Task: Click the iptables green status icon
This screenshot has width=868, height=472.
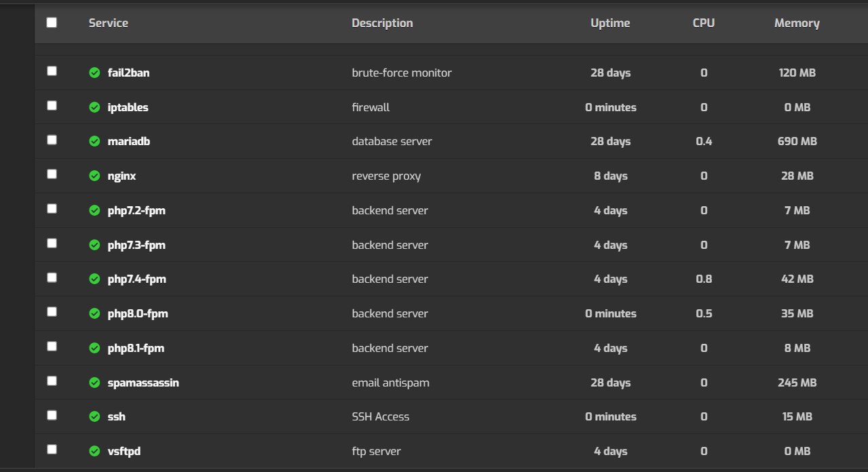Action: [94, 107]
